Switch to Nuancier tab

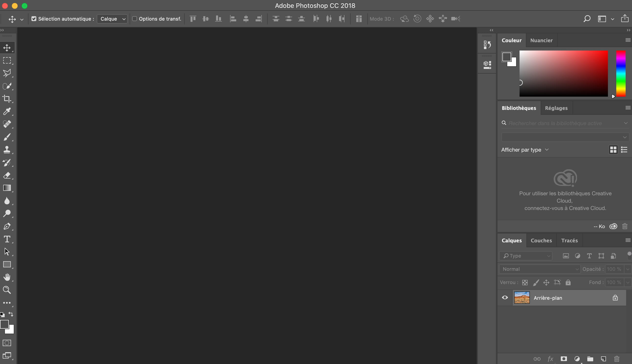(542, 40)
